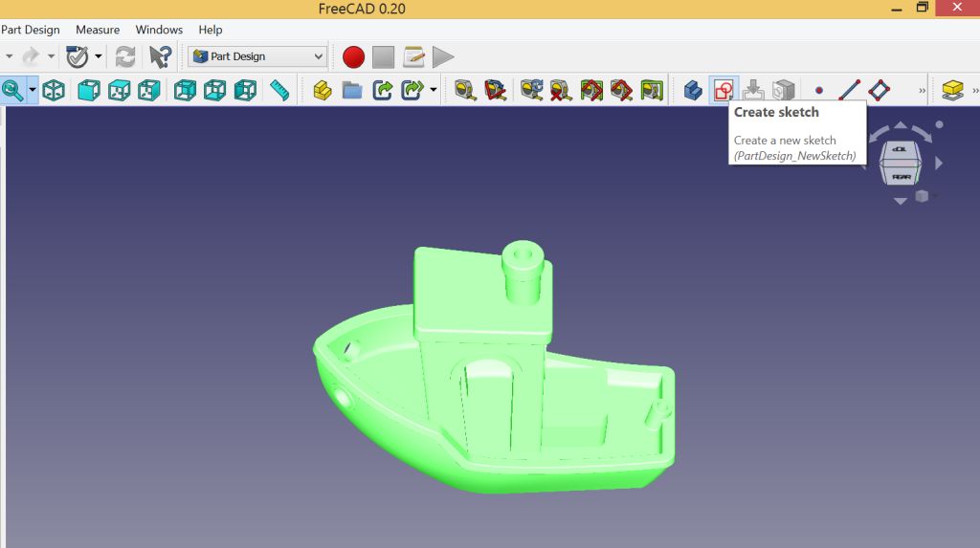Screen dimensions: 980x548
Task: Click the yellow Create part icon
Action: tap(323, 91)
